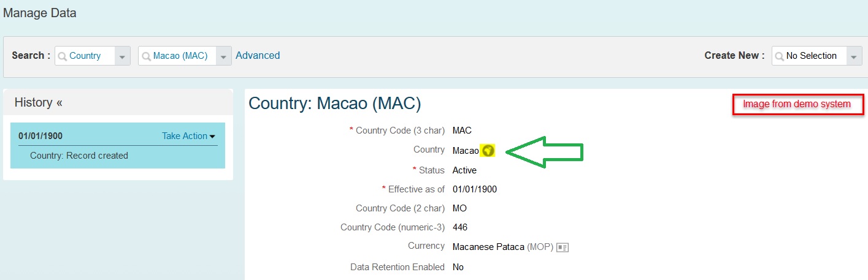The image size is (868, 280).
Task: Expand the Macao (MAC) record dropdown arrow
Action: tap(224, 56)
